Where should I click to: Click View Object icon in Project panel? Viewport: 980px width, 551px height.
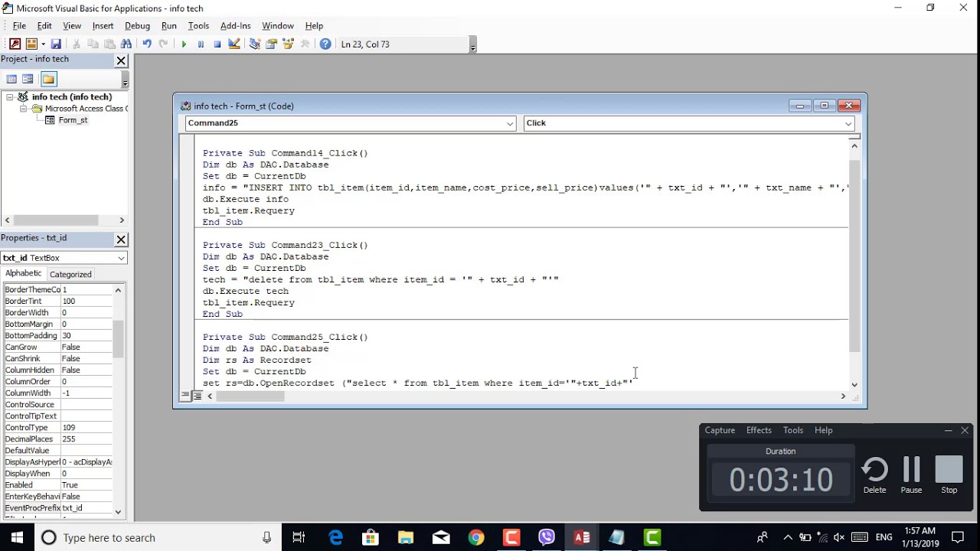pyautogui.click(x=28, y=79)
